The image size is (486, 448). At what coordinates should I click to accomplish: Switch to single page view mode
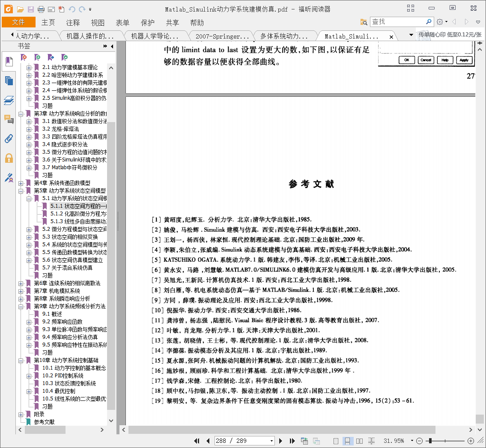point(336,441)
